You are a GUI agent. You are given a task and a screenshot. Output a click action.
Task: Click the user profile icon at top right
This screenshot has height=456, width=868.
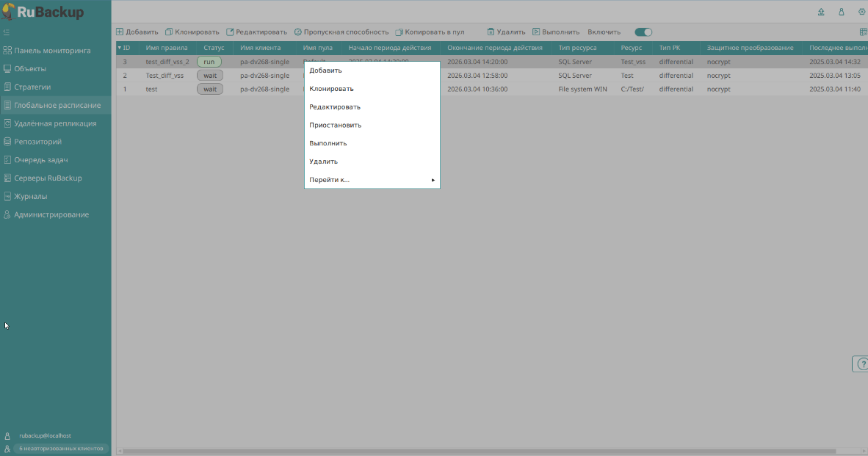(842, 12)
